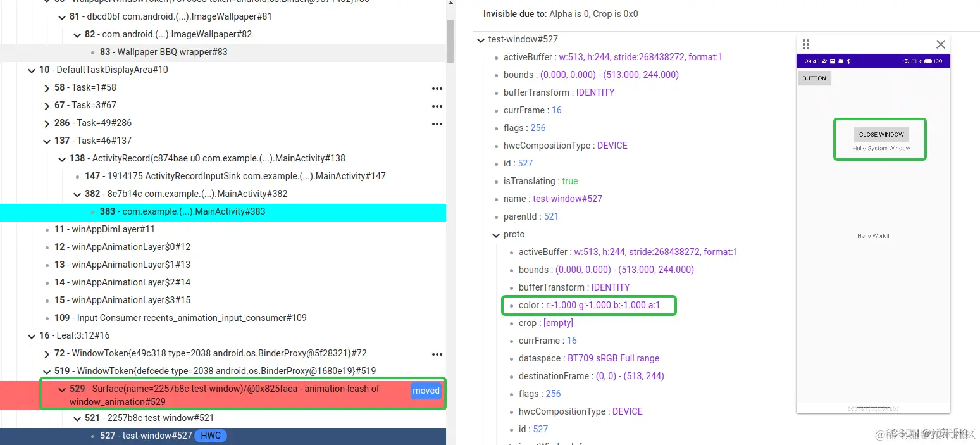The width and height of the screenshot is (980, 445).
Task: Collapse the proto section in properties
Action: coord(496,235)
